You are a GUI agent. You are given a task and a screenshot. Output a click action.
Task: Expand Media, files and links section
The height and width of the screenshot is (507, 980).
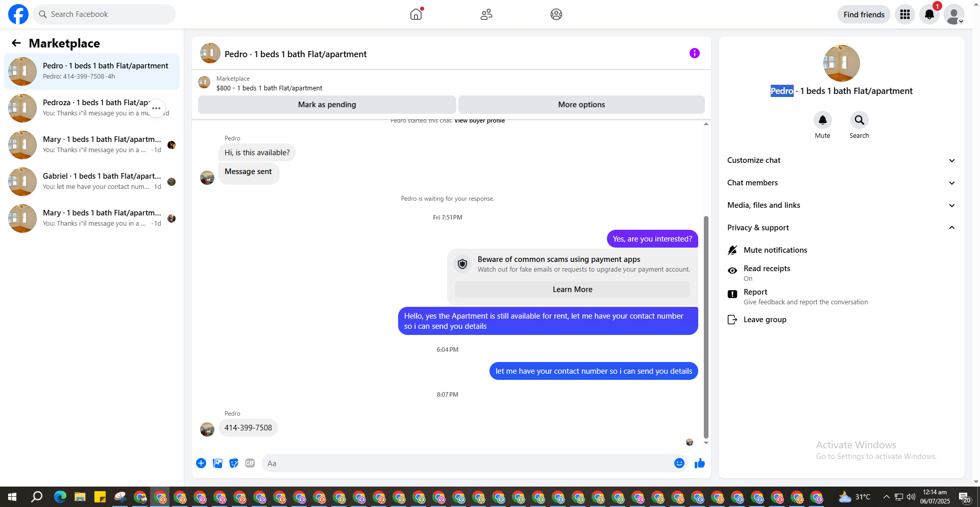click(x=842, y=205)
